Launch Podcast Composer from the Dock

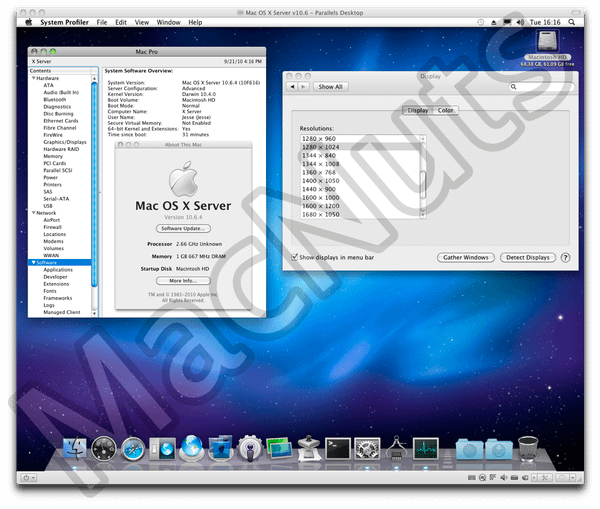(x=250, y=448)
